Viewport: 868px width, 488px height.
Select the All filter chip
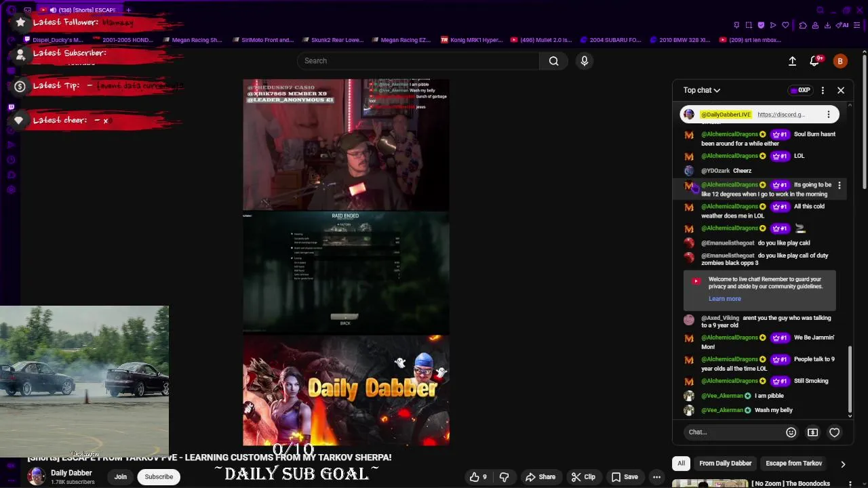click(x=681, y=464)
